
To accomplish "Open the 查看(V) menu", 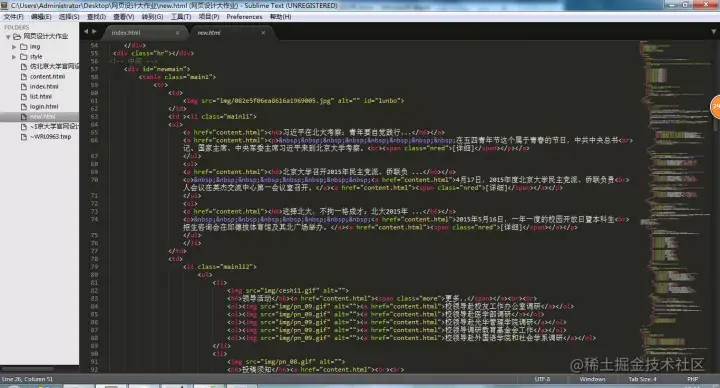I will pos(124,17).
